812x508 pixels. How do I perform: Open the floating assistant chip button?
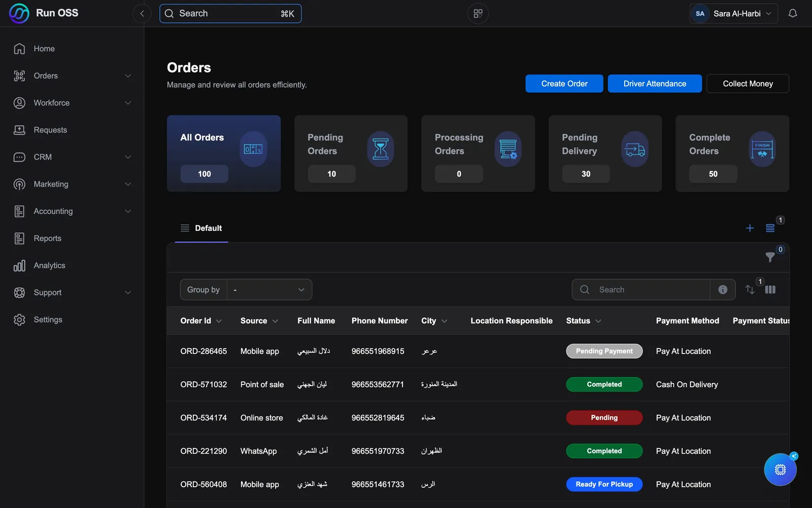[x=780, y=469]
